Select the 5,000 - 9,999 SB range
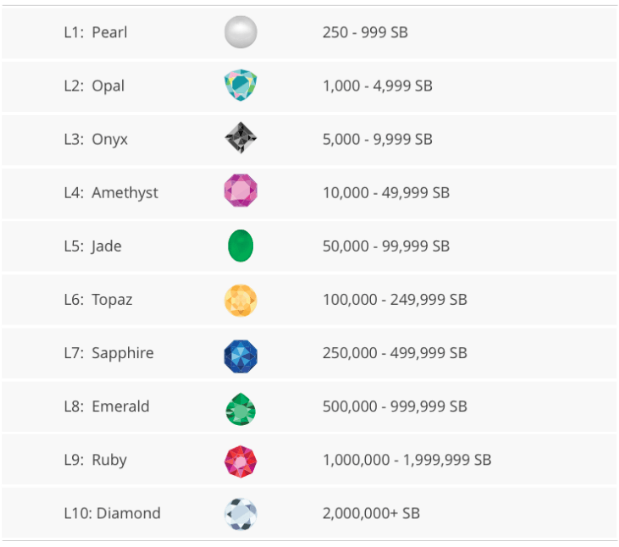 click(x=377, y=139)
